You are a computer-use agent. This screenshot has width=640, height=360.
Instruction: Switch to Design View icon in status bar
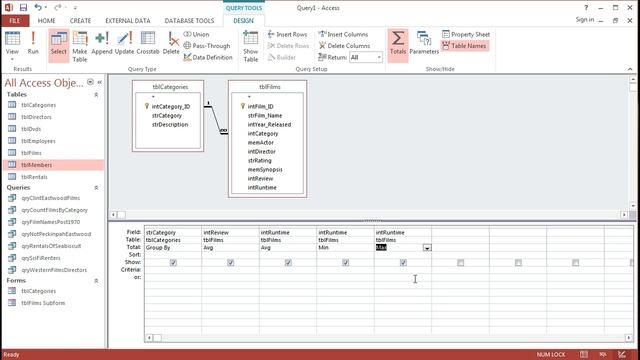click(622, 354)
